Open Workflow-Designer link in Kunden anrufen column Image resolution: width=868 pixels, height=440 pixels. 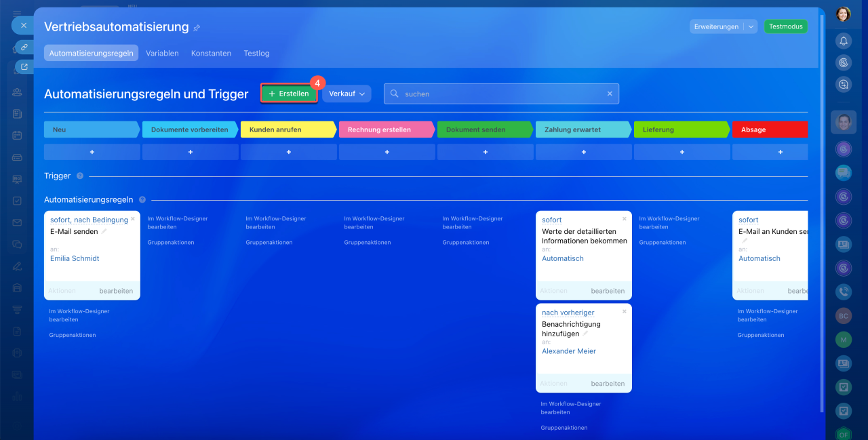tap(276, 222)
